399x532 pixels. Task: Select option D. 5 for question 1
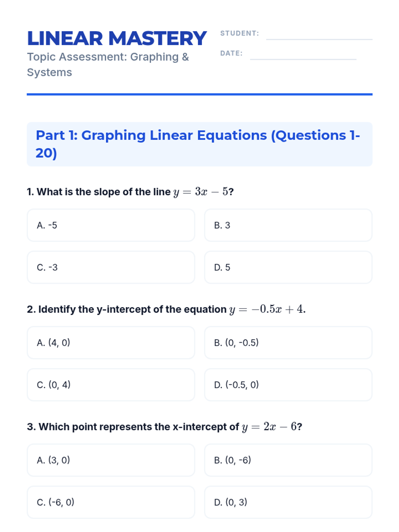click(x=288, y=267)
